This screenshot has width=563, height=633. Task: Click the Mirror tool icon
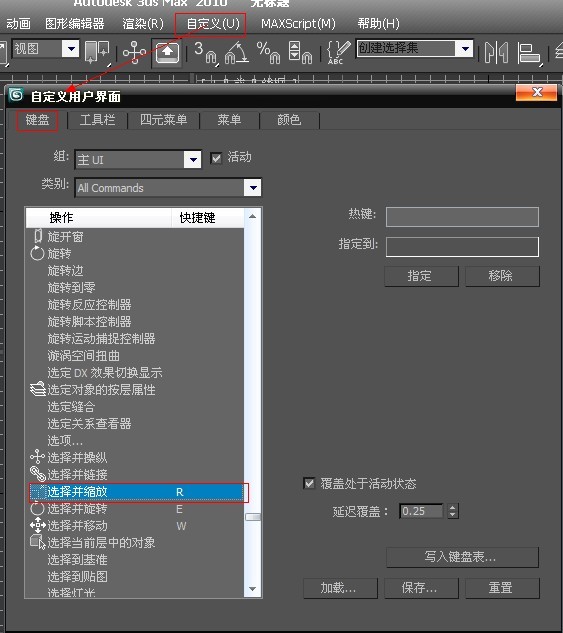click(x=496, y=52)
